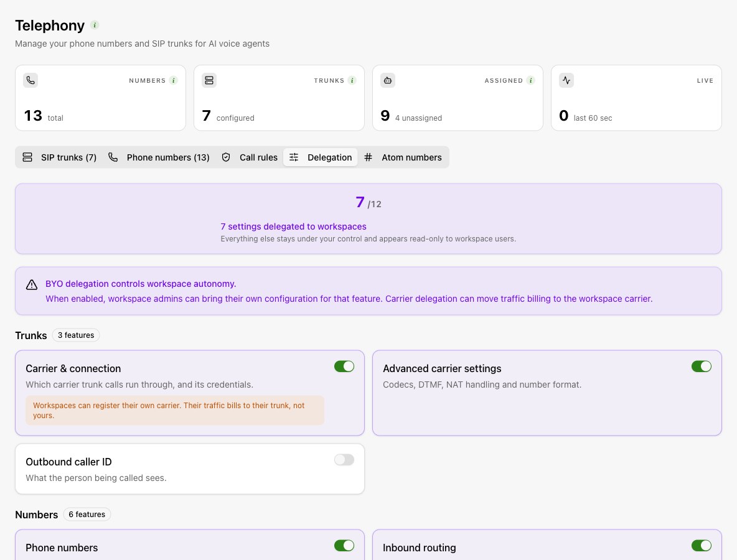Click the '3 features' badge beside Trunks

(76, 335)
